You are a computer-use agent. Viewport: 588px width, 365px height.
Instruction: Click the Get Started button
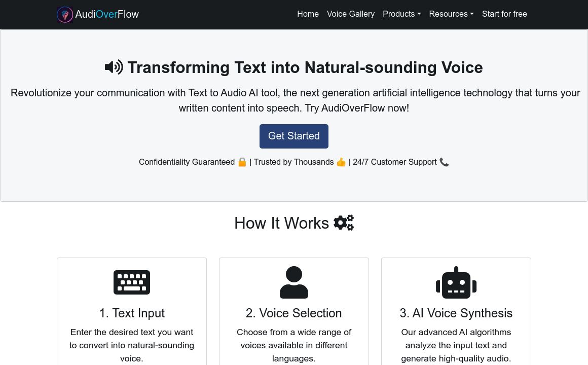click(294, 136)
